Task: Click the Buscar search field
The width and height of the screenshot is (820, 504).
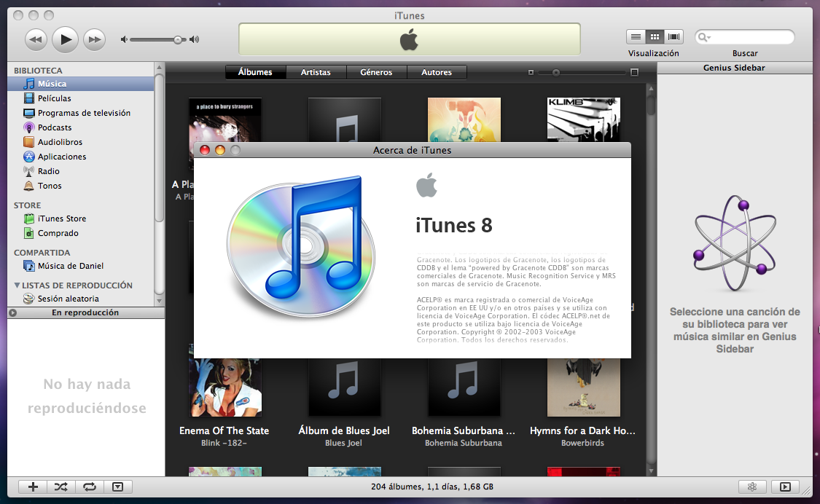Action: point(745,37)
